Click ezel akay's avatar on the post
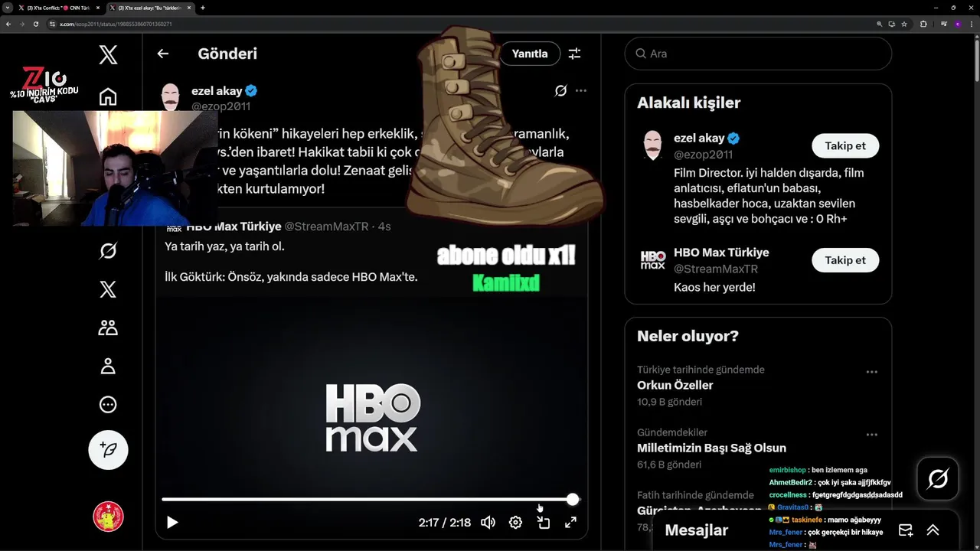Viewport: 980px width, 551px height. (170, 98)
